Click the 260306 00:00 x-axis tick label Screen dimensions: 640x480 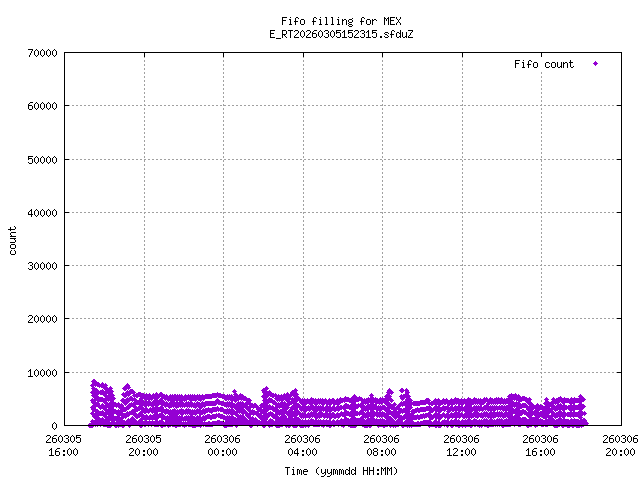pyautogui.click(x=223, y=445)
